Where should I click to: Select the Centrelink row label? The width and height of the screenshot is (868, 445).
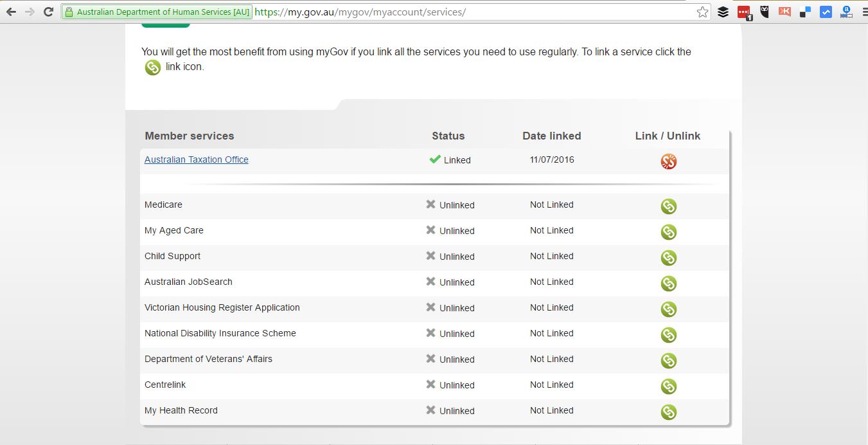point(165,385)
